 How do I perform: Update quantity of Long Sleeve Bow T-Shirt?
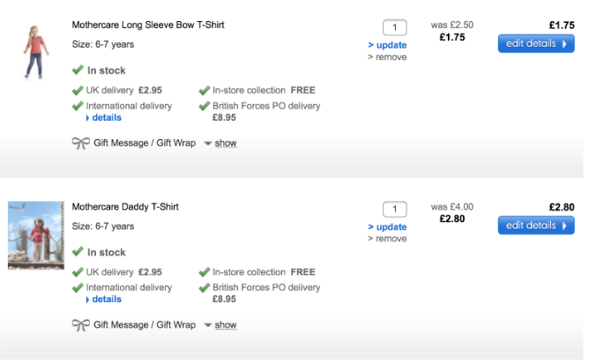(388, 45)
